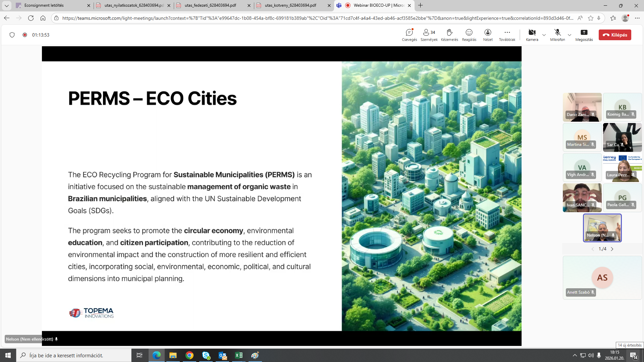Go to next participant page

click(x=612, y=249)
